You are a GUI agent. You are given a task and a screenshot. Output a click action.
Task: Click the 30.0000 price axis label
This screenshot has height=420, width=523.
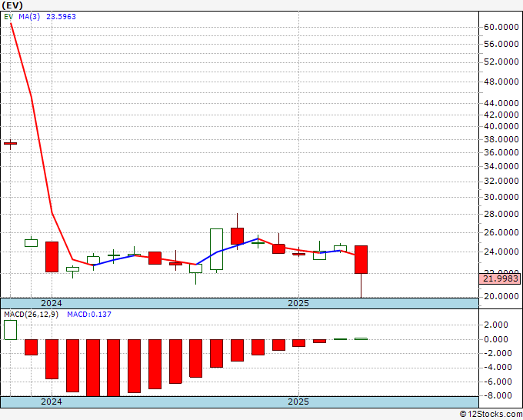(x=501, y=197)
